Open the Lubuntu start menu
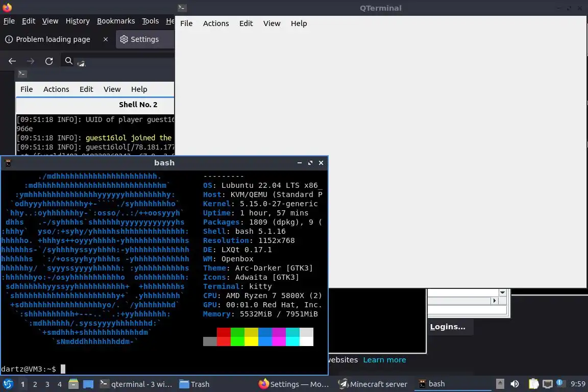Image resolution: width=588 pixels, height=392 pixels. (8, 384)
